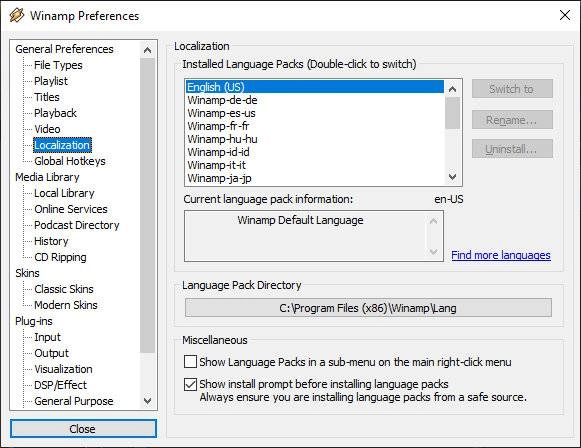Click tree scrollbar up arrow
The width and height of the screenshot is (581, 448).
[x=147, y=50]
